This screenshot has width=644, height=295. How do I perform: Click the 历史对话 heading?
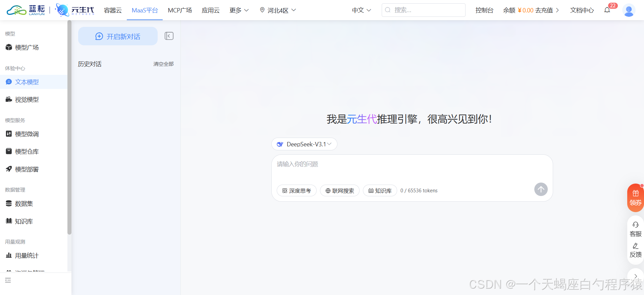pyautogui.click(x=90, y=64)
